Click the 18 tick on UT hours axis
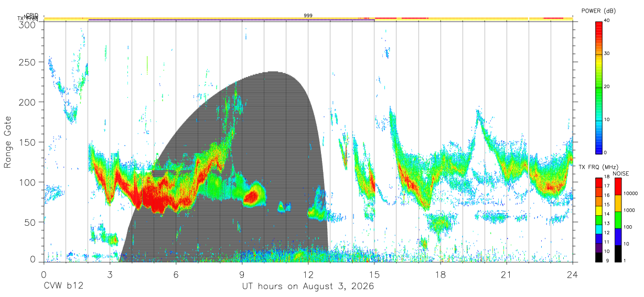Screen dimensions: 644x297 (440, 274)
